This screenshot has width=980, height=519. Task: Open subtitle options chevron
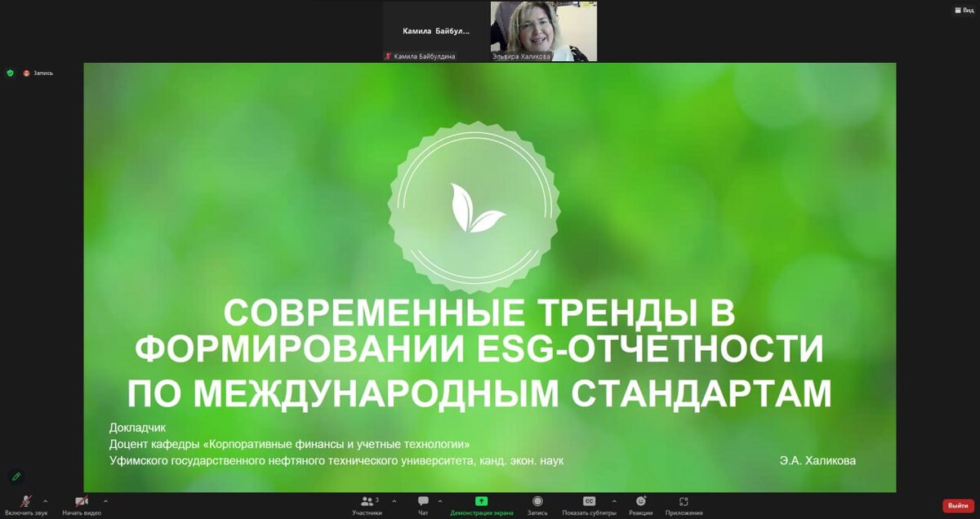[615, 500]
